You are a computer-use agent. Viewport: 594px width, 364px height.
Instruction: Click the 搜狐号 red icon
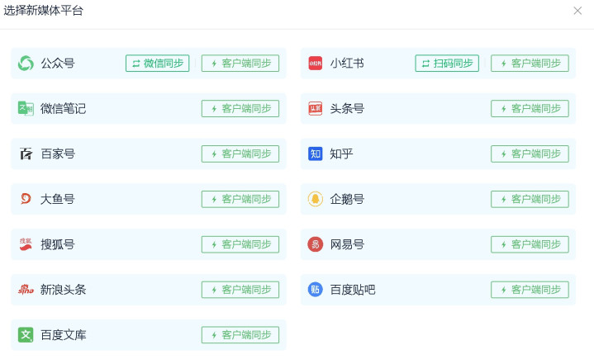(x=26, y=244)
